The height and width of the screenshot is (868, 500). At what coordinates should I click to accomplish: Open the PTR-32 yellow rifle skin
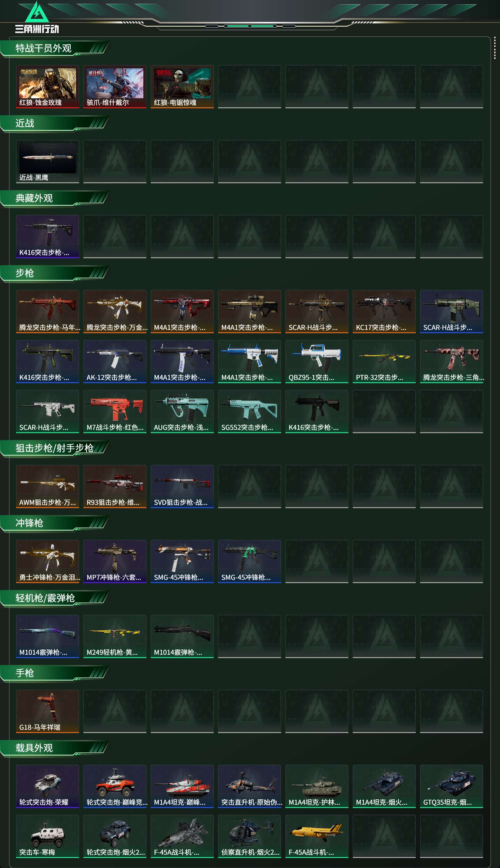(384, 362)
